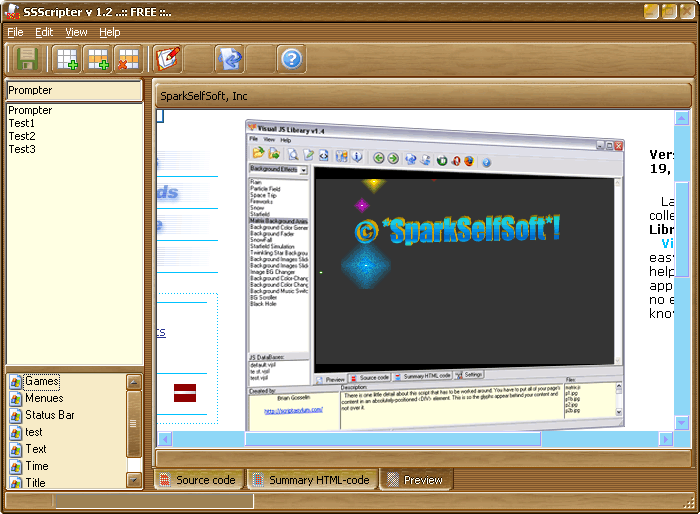Click the preview vertical scroll down arrow
700x514 pixels.
tap(681, 422)
